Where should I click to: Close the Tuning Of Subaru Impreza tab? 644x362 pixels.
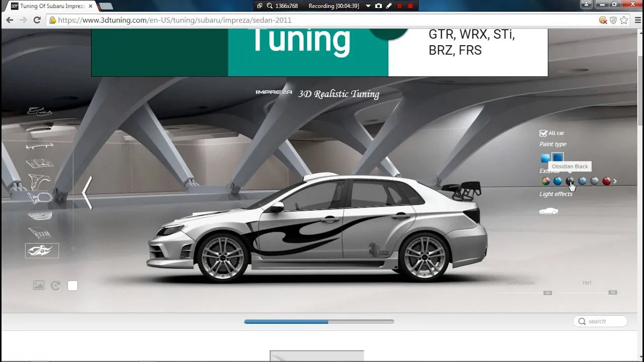[91, 6]
